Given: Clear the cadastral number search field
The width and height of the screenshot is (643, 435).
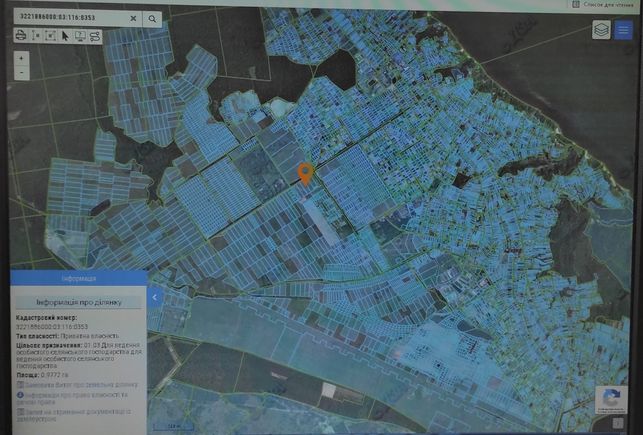Looking at the screenshot, I should [133, 18].
